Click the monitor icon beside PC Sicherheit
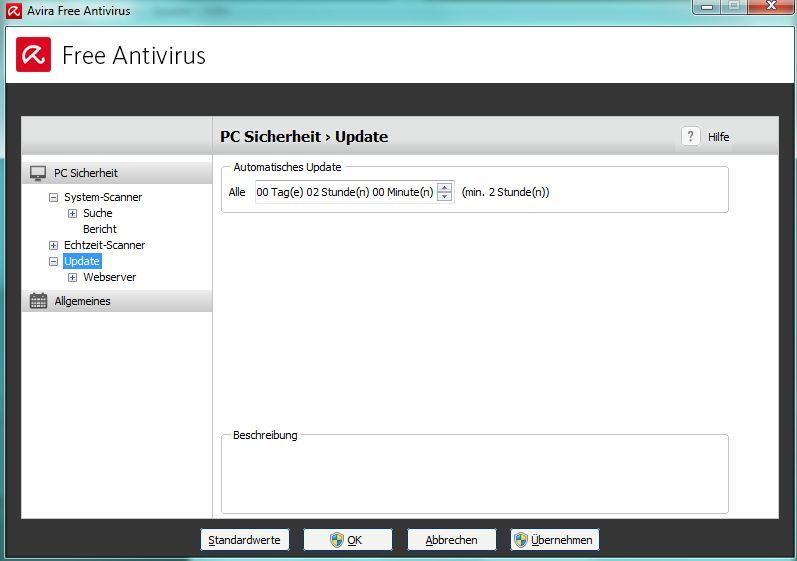Screen dimensions: 797x561 (x=38, y=173)
